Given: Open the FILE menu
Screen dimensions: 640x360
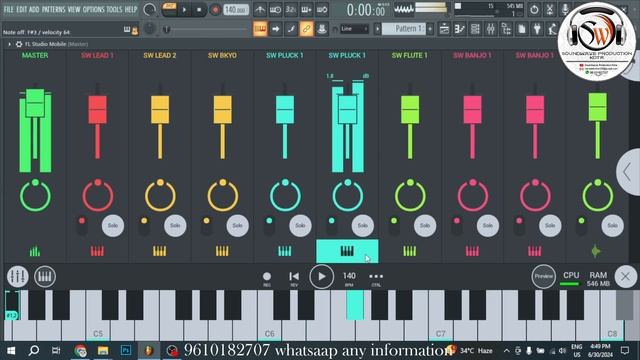Looking at the screenshot, I should coord(8,9).
